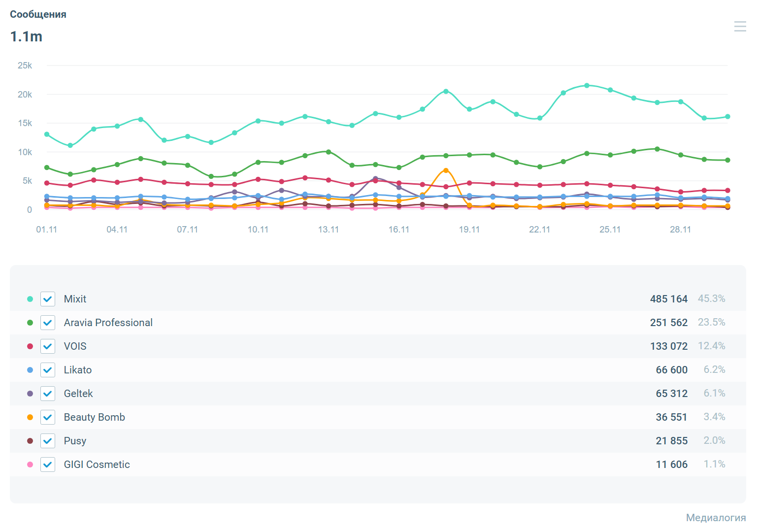Hide the Likato series via checkbox
The image size is (758, 532).
coord(48,370)
